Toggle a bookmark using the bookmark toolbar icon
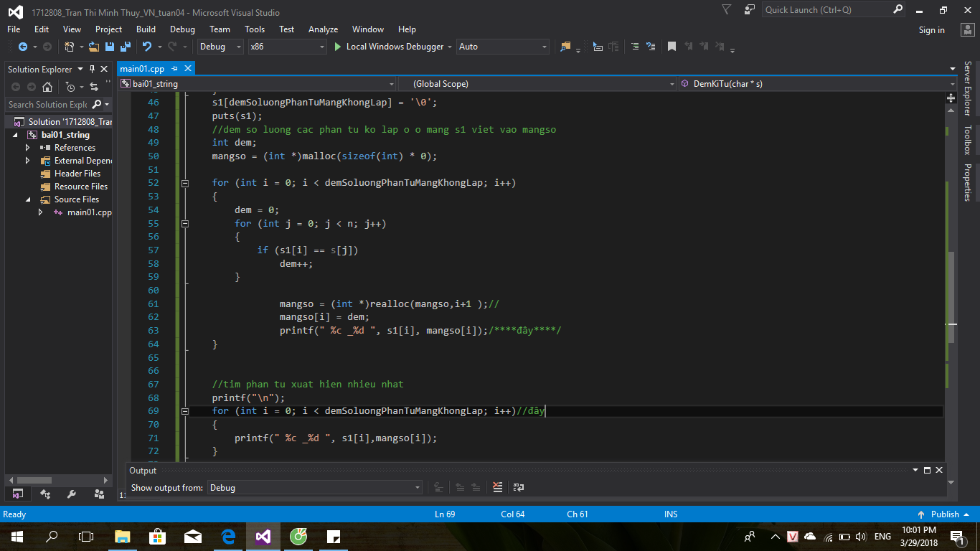This screenshot has width=980, height=551. pyautogui.click(x=672, y=46)
